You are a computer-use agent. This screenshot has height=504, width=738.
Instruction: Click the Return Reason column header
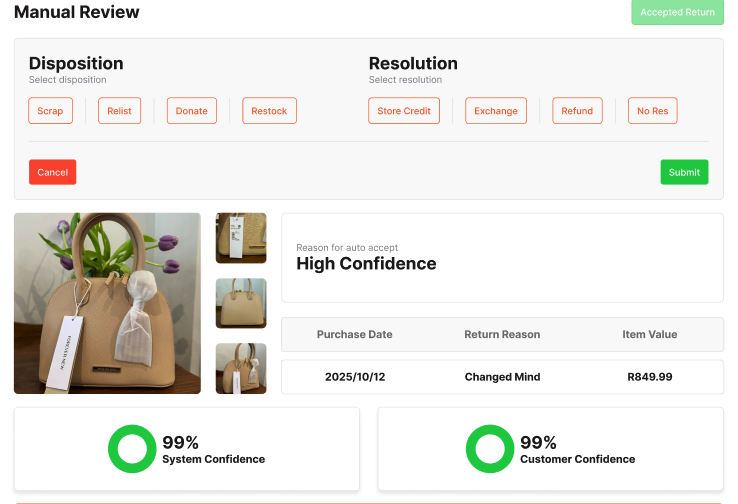[502, 334]
